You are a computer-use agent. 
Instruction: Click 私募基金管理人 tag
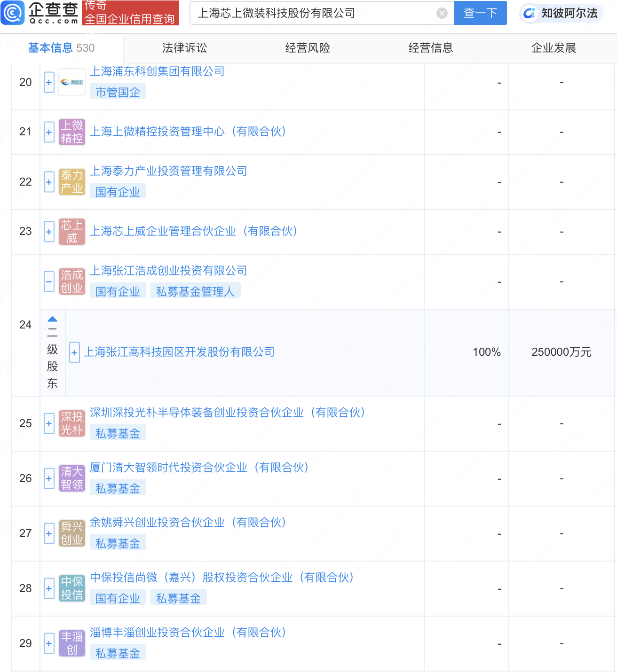coord(195,291)
